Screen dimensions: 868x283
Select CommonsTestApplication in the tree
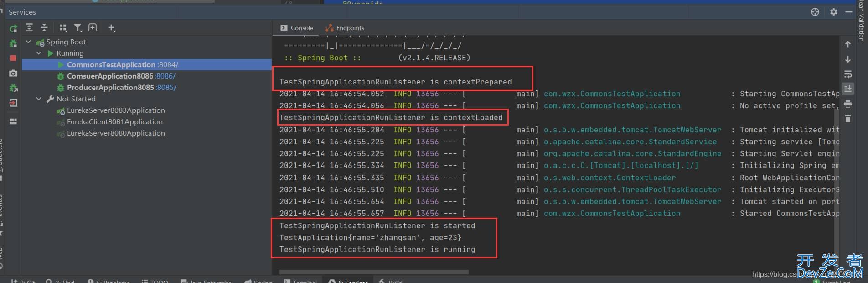coord(111,64)
